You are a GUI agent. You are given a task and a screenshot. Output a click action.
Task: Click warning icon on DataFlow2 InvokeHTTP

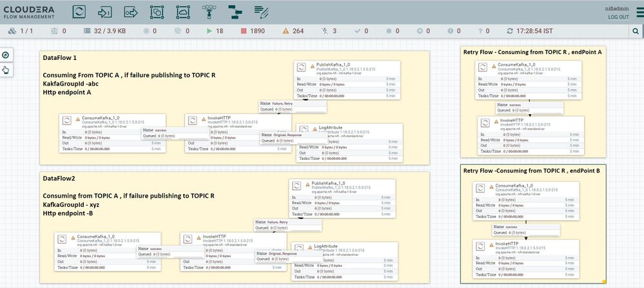coord(199,238)
